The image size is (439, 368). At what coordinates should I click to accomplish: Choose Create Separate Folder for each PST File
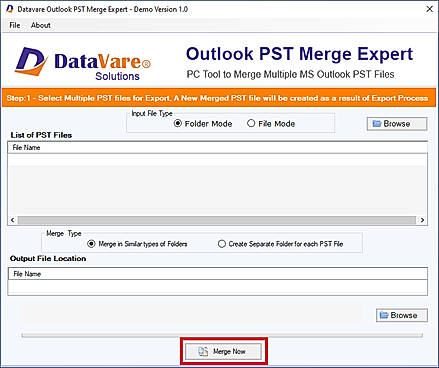pos(280,244)
